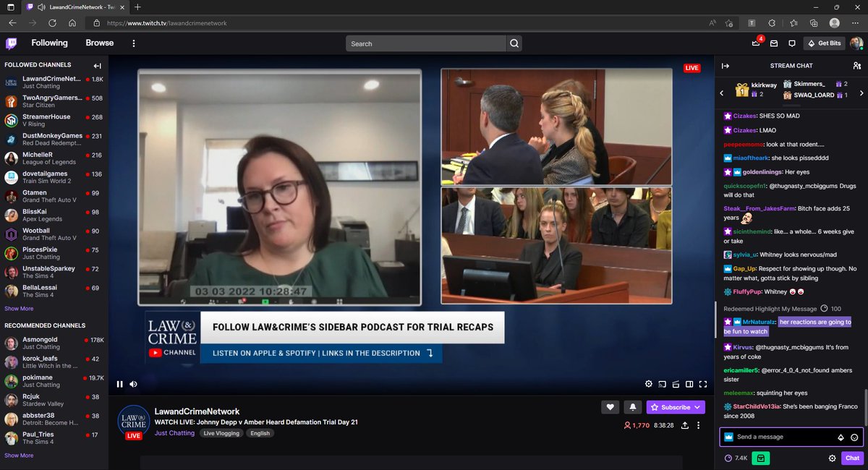Open DustMonkeyGames channel in sidebar
868x470 pixels.
click(x=54, y=140)
